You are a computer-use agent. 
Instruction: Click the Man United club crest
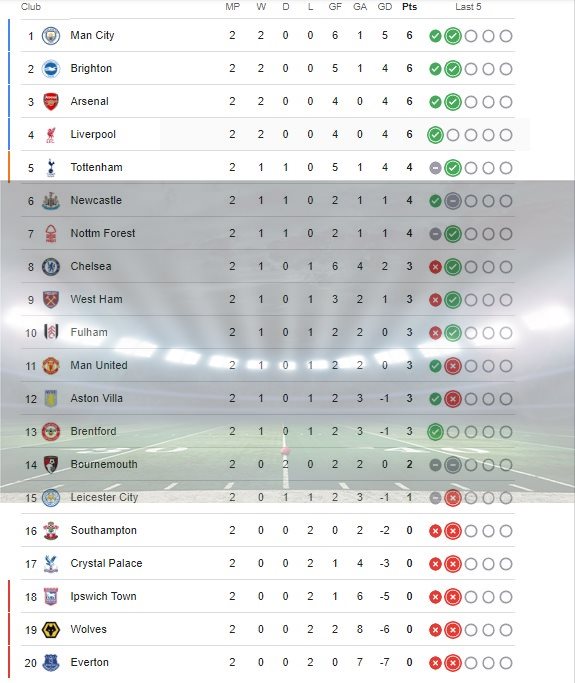[x=51, y=365]
